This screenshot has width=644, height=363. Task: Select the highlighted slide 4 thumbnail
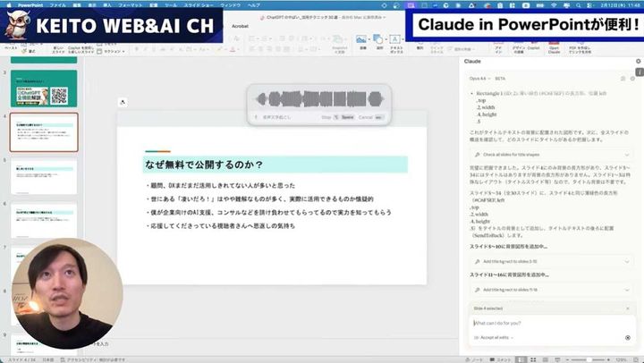click(44, 132)
